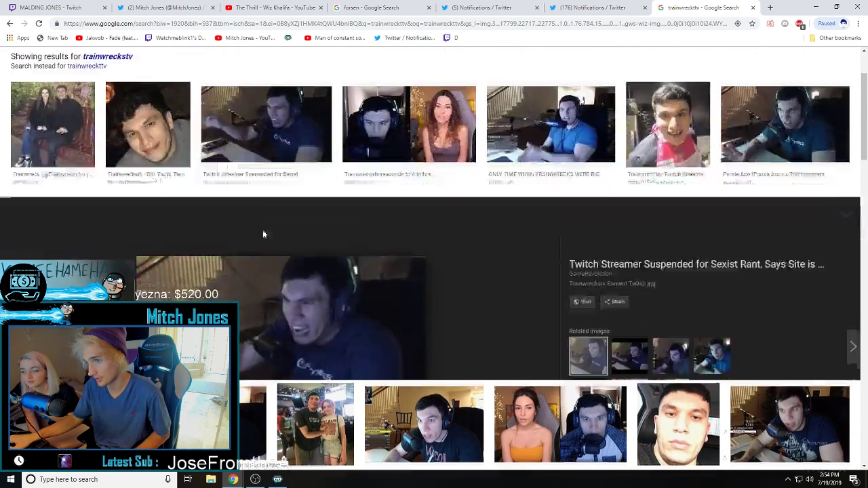Click the Visit button in the preview panel
Image resolution: width=868 pixels, height=488 pixels.
[x=583, y=302]
